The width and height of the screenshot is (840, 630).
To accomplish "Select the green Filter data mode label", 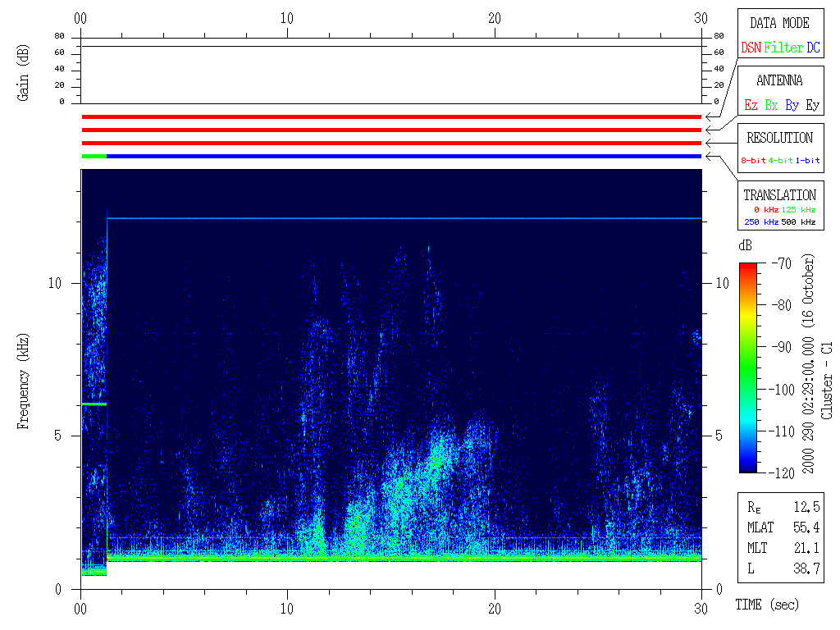I will coord(783,48).
